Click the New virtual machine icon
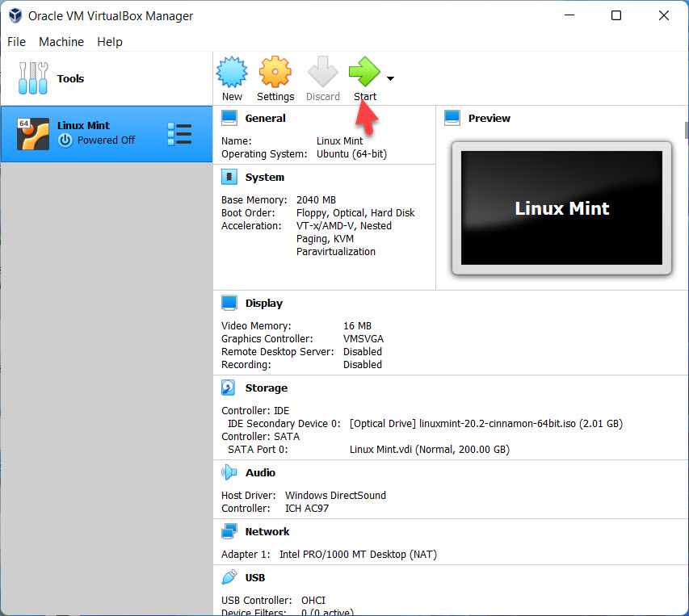The width and height of the screenshot is (689, 616). tap(232, 72)
